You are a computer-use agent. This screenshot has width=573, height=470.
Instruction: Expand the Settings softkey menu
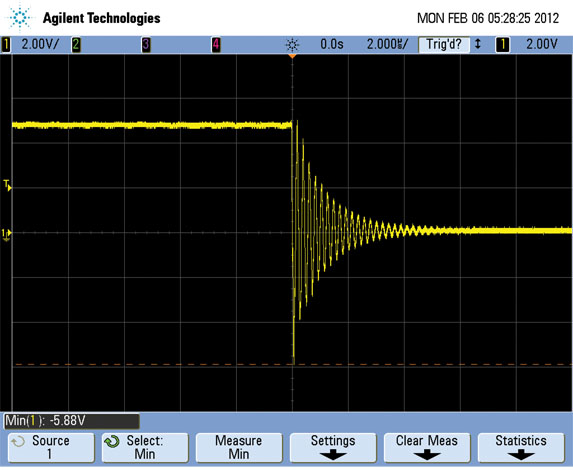tap(333, 447)
